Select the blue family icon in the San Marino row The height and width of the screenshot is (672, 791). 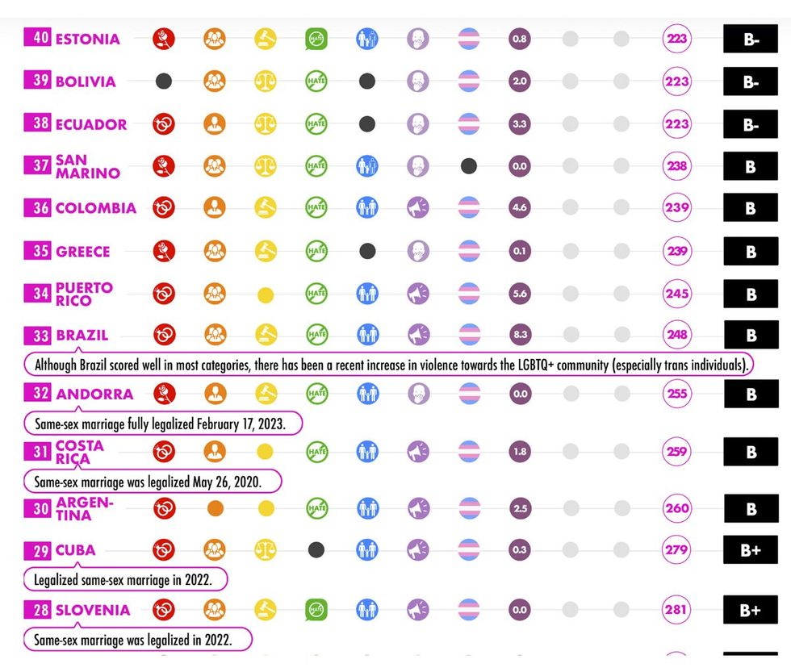[x=367, y=166]
